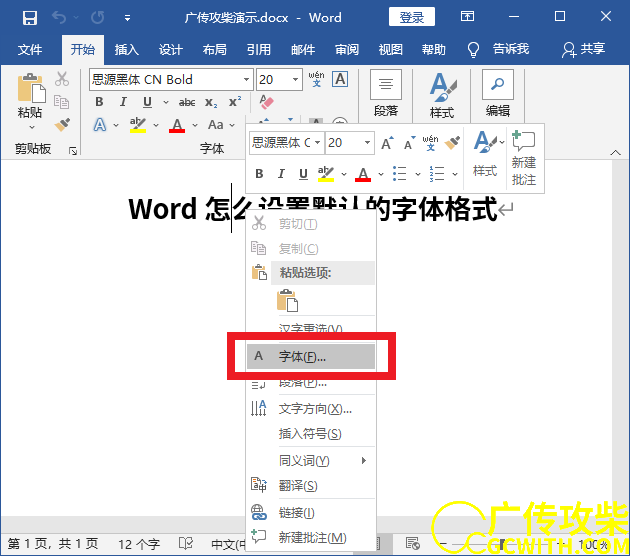This screenshot has width=630, height=556.
Task: Switch to the 审阅 tab
Action: (x=347, y=49)
